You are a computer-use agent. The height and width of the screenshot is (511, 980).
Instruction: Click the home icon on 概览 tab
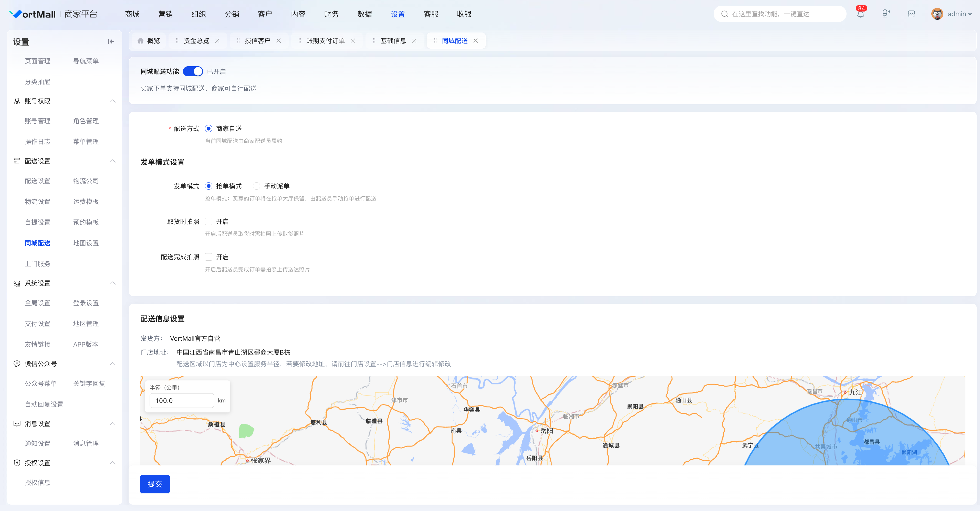[140, 41]
